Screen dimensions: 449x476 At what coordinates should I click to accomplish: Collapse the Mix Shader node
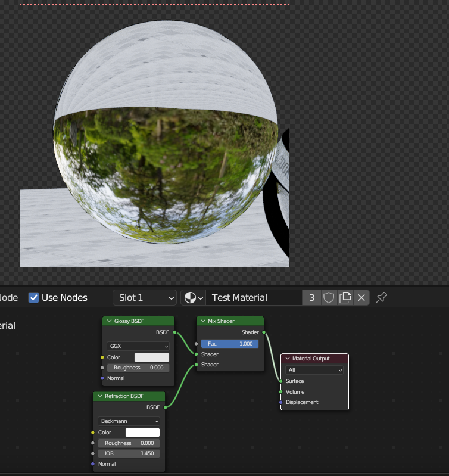pos(203,321)
